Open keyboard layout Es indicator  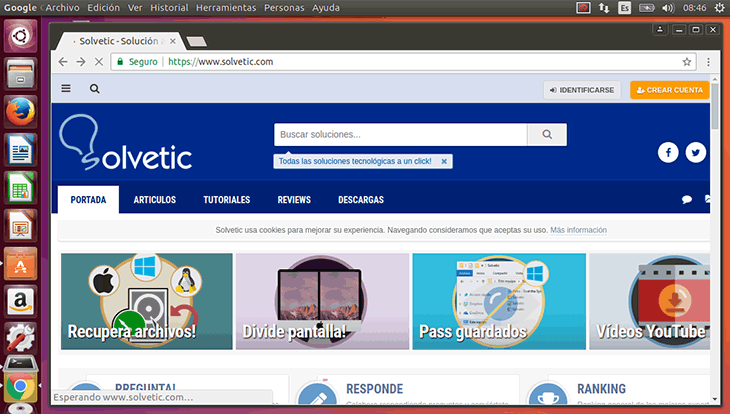(x=624, y=8)
